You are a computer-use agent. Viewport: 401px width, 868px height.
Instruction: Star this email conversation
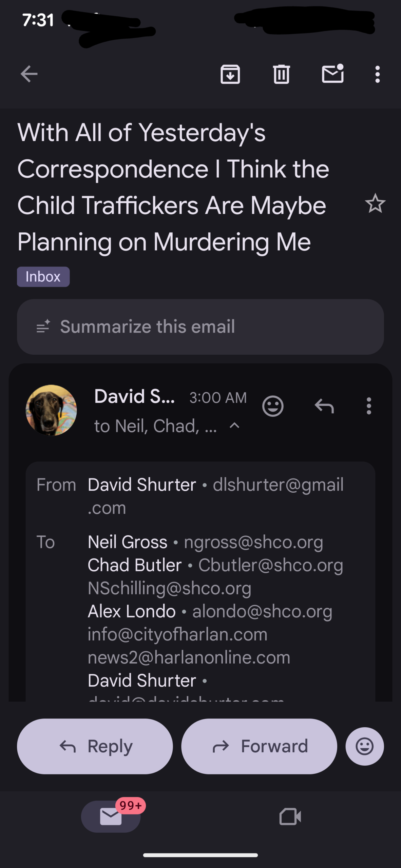point(375,204)
